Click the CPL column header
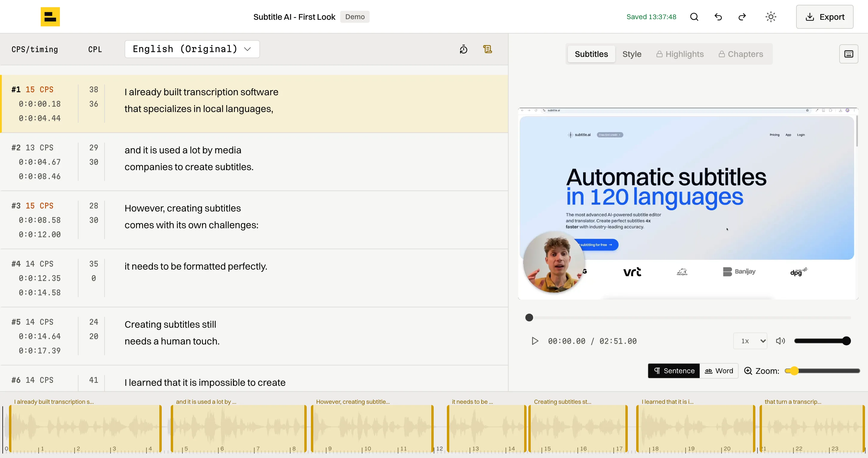 tap(95, 49)
